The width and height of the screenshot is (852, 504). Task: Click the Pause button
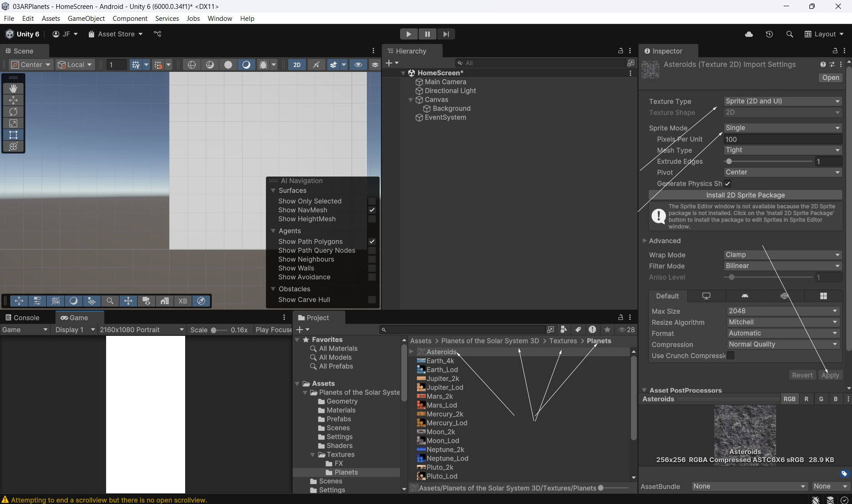tap(427, 34)
